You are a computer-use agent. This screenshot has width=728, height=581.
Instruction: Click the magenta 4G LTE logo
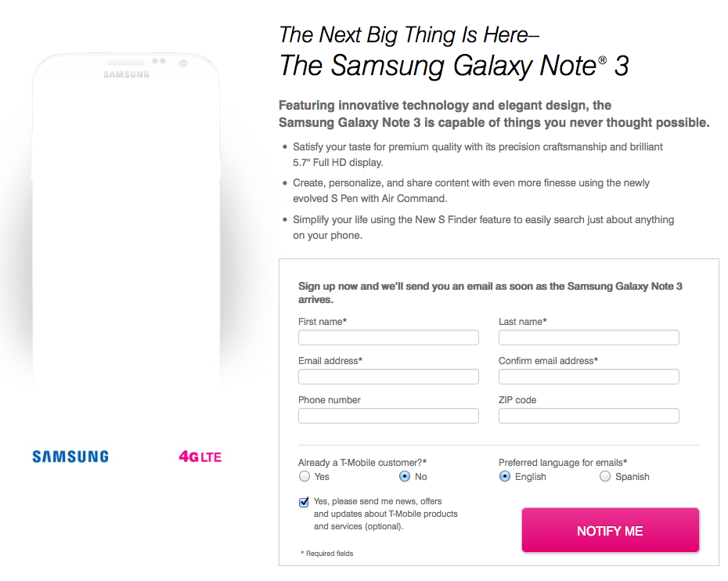[x=200, y=456]
